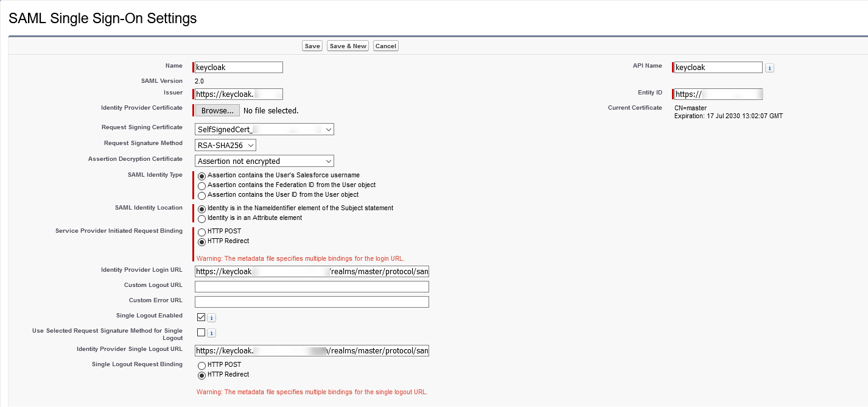
Task: Select Identity is in an Attribute element
Action: click(x=201, y=218)
